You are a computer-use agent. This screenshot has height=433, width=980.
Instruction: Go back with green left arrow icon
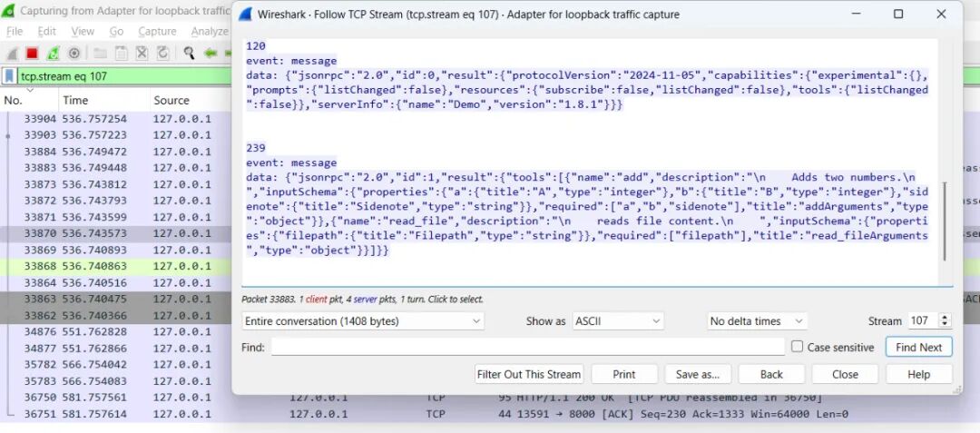point(210,54)
